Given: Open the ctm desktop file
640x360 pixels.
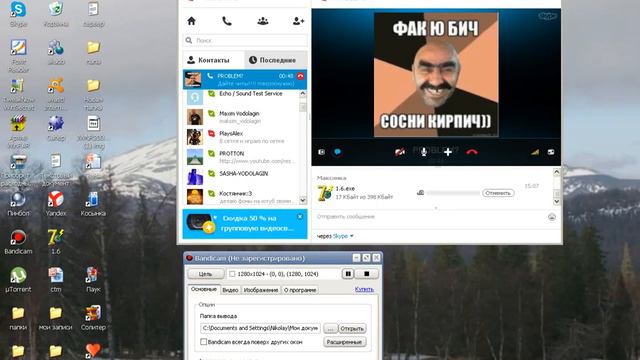Looking at the screenshot, I should tap(56, 280).
